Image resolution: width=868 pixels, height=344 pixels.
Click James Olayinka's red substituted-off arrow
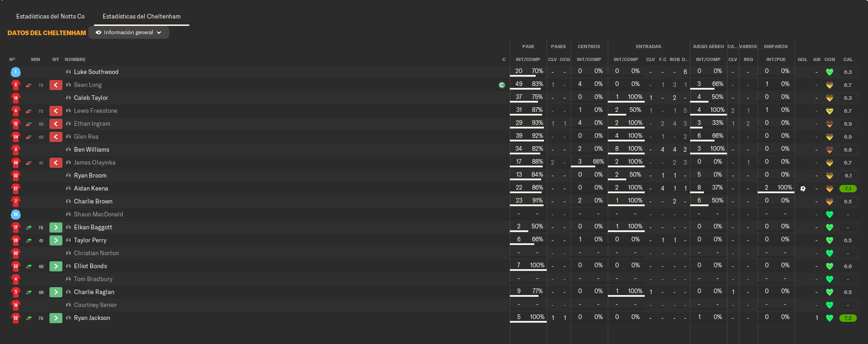[56, 163]
